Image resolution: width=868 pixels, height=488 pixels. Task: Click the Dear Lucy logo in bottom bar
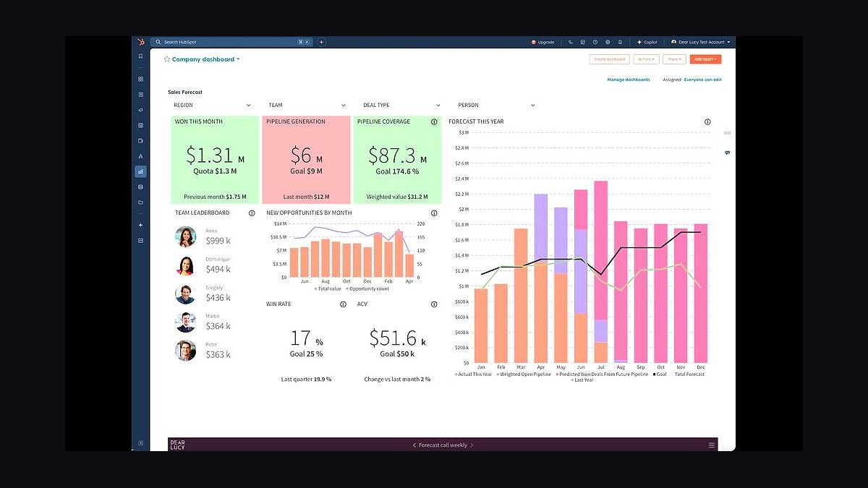pyautogui.click(x=177, y=445)
